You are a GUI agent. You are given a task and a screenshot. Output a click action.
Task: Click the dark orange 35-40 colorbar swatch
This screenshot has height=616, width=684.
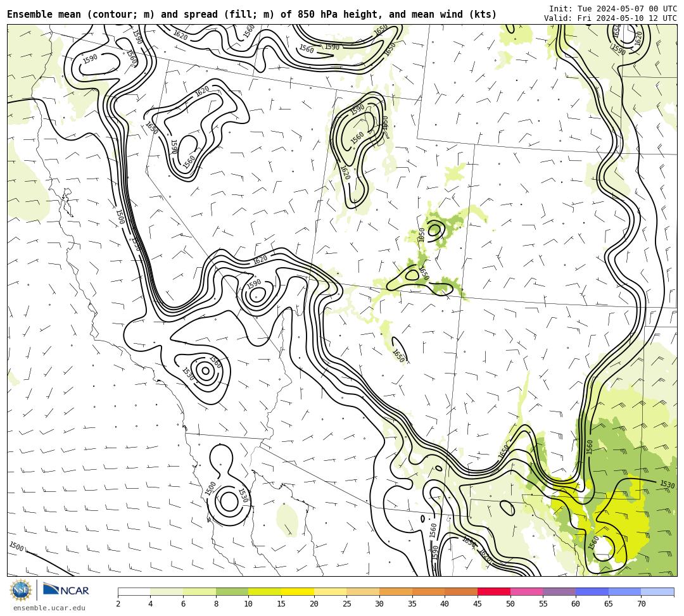428,591
